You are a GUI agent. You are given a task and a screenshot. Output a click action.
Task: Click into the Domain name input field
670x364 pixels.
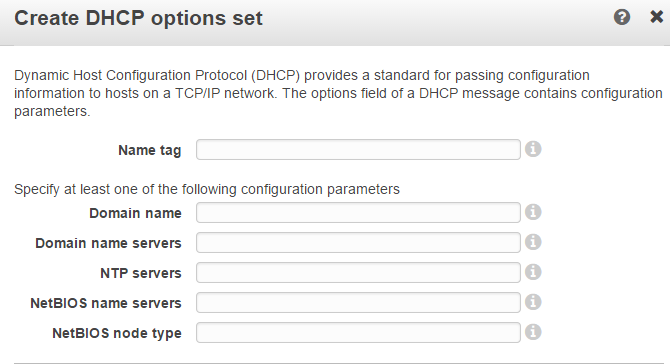pyautogui.click(x=358, y=212)
